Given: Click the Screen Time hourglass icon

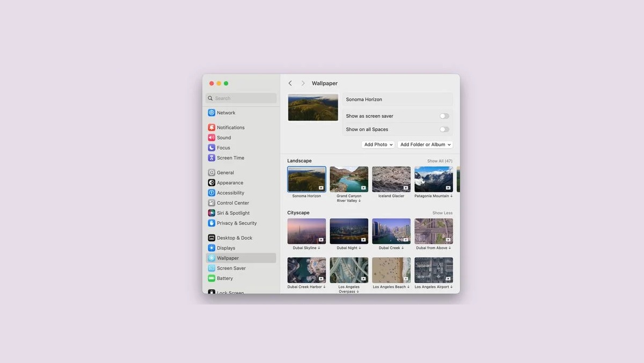Looking at the screenshot, I should pyautogui.click(x=211, y=158).
